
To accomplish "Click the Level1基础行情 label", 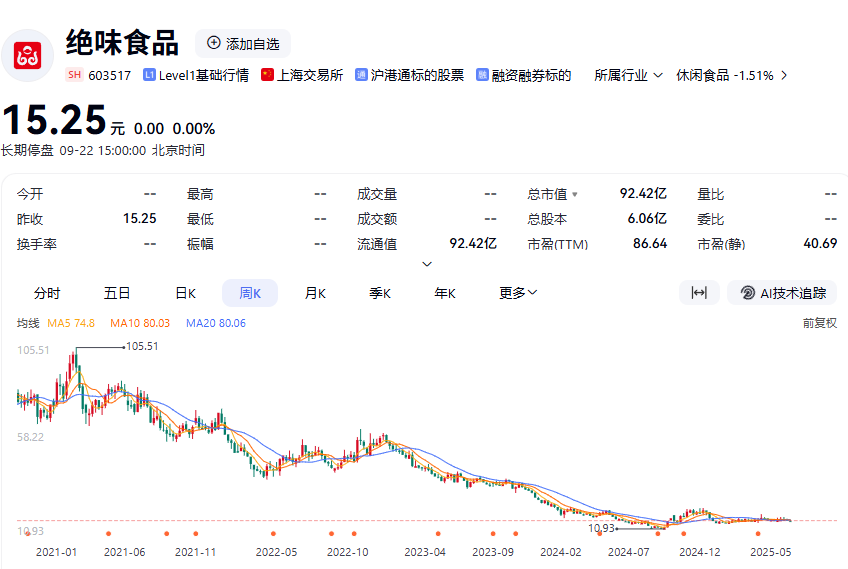I will coord(204,75).
